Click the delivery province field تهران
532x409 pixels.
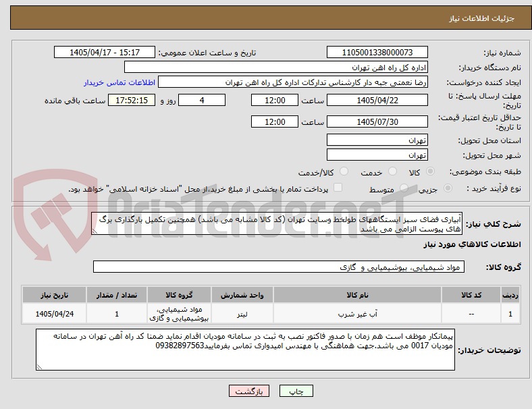pos(377,140)
